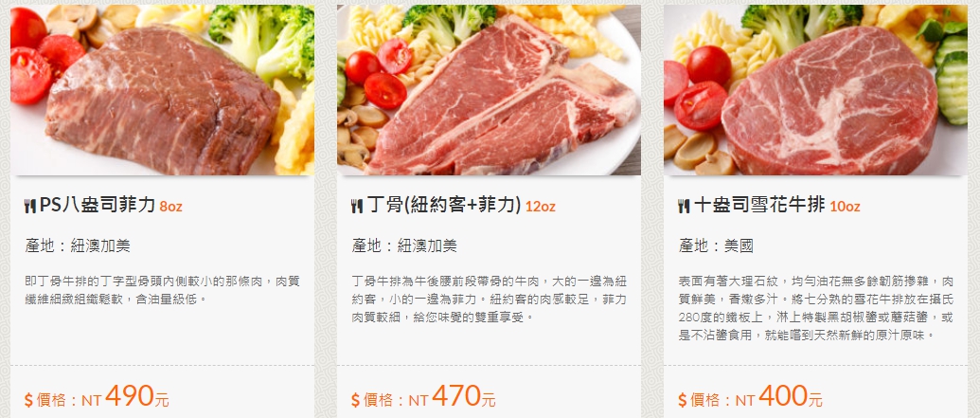
Task: Click the orange 10oz weight label
Action: (x=845, y=207)
